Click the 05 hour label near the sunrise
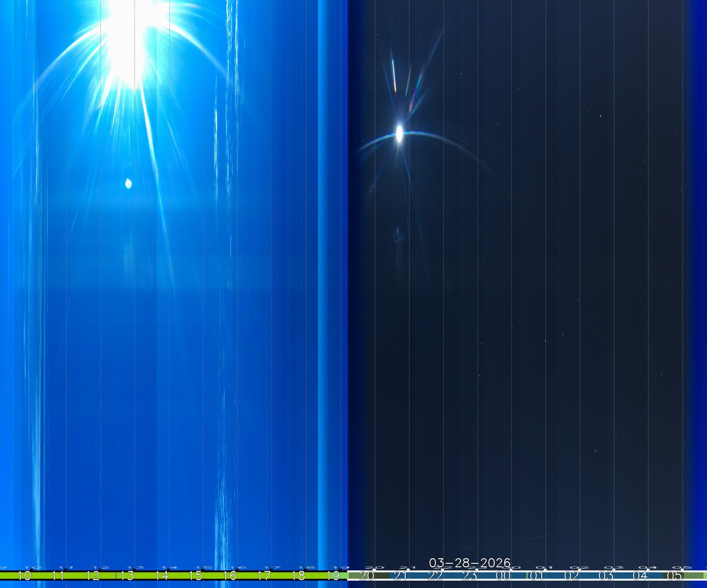 click(x=675, y=575)
